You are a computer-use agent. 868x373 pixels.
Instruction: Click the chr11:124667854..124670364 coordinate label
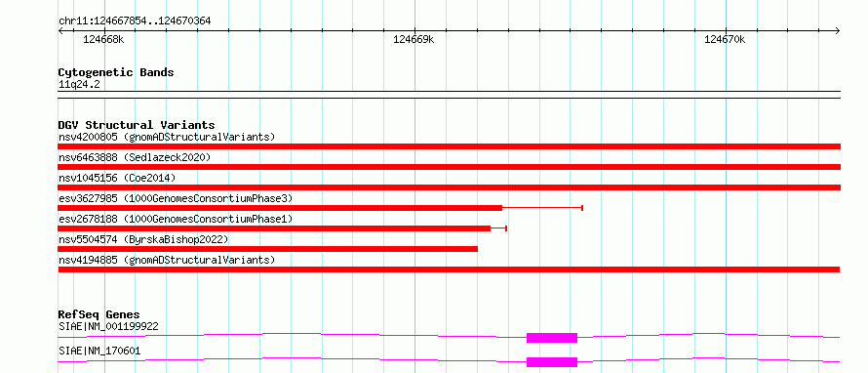point(135,21)
